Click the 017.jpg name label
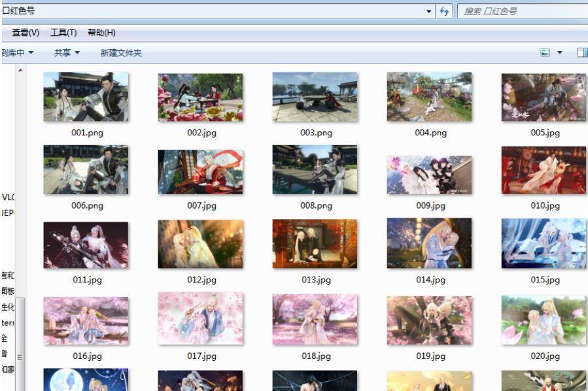The width and height of the screenshot is (588, 391). click(x=201, y=356)
